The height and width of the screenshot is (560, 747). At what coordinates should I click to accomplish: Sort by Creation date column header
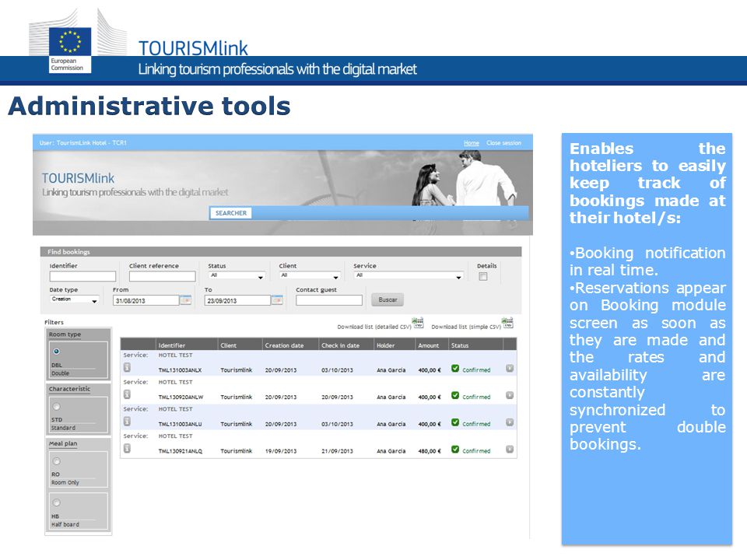point(285,345)
